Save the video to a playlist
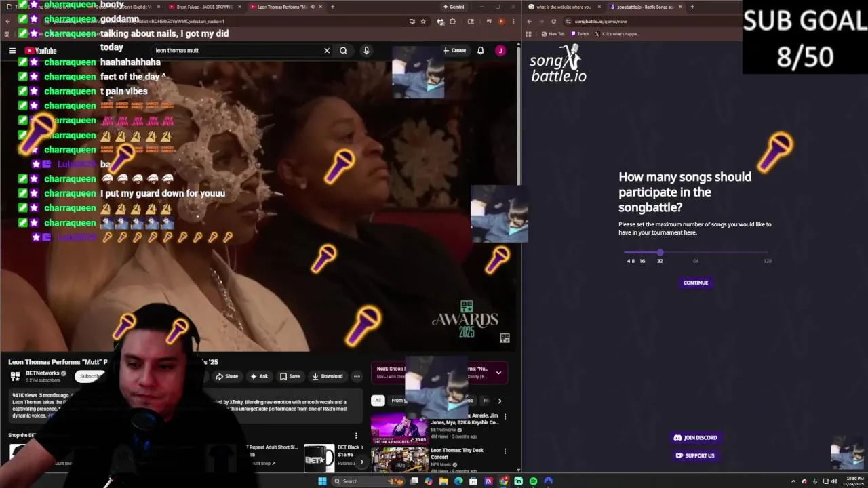868x488 pixels. click(290, 376)
